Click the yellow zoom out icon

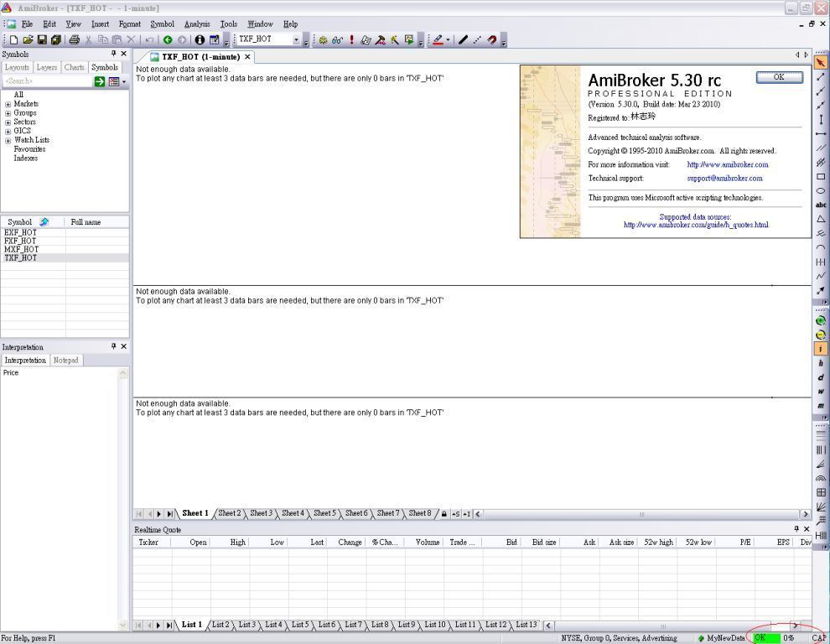pyautogui.click(x=821, y=335)
